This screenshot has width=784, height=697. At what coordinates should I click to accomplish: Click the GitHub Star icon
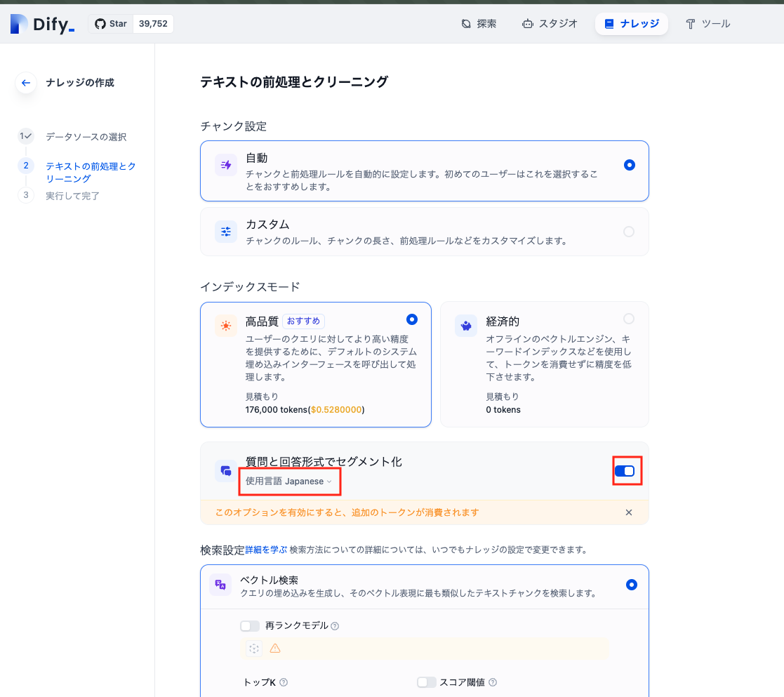(99, 23)
